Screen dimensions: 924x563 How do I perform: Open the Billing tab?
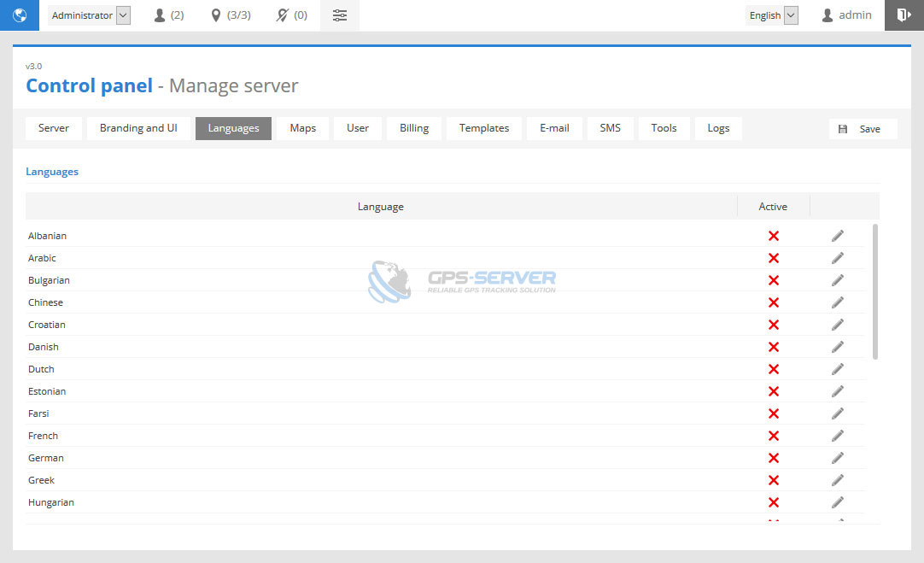pyautogui.click(x=414, y=128)
